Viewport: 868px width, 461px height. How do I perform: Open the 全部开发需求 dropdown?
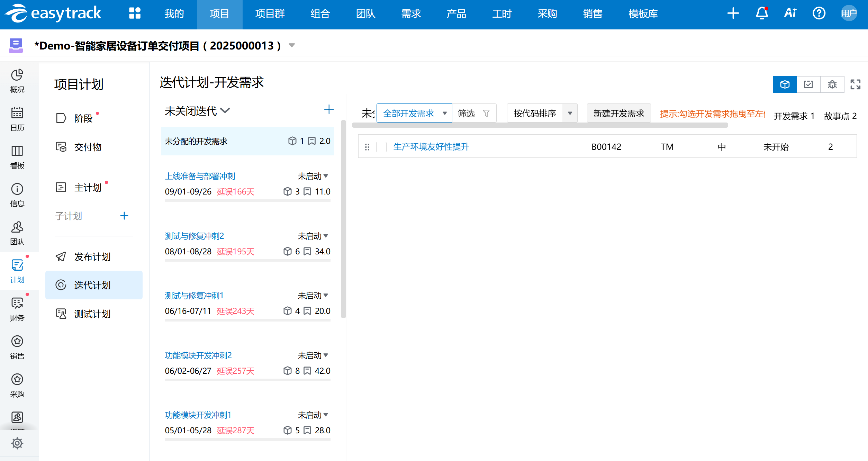point(414,113)
